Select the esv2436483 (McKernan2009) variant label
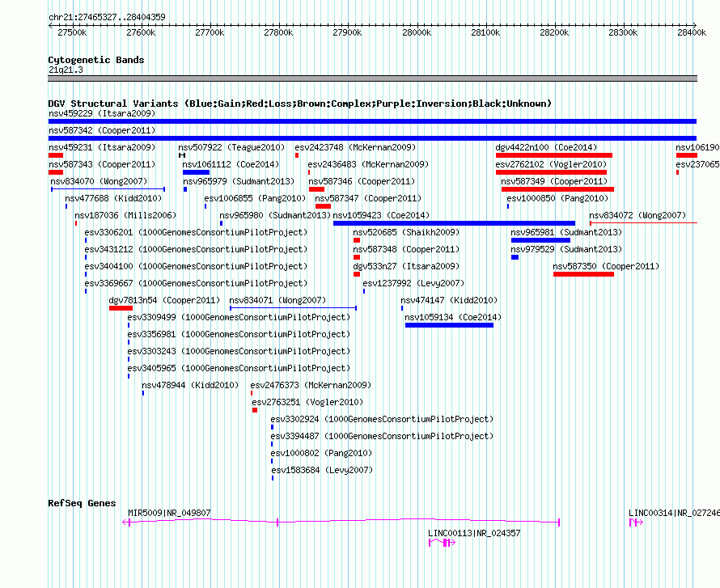Viewport: 720px width, 588px height. [368, 164]
